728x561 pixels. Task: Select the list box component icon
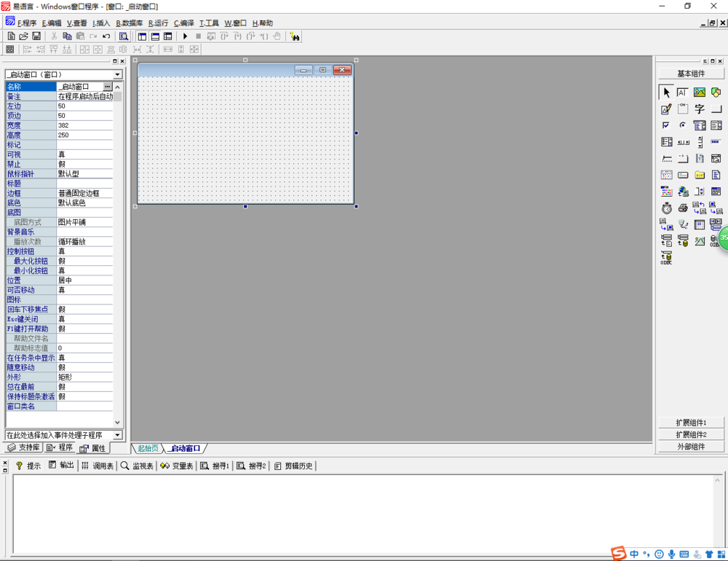(x=716, y=125)
